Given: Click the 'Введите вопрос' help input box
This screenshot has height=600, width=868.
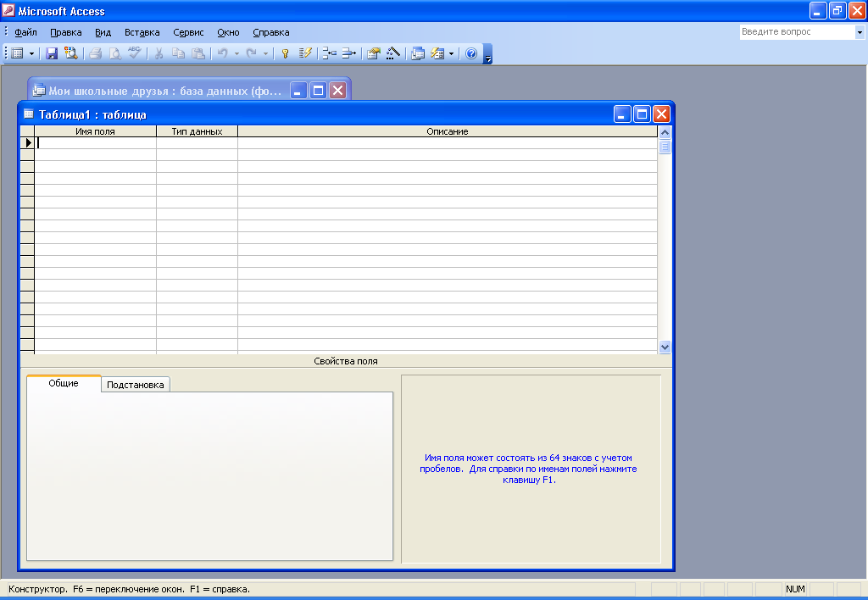Looking at the screenshot, I should (797, 32).
